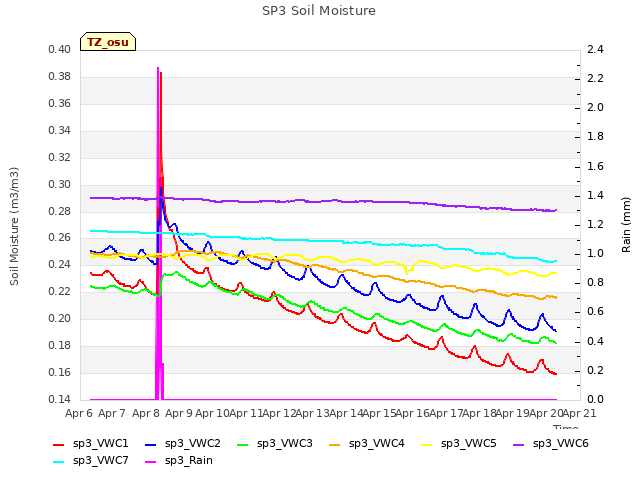This screenshot has width=640, height=480.
Task: Click the red sp3_VWC1 legend swatch
Action: click(59, 445)
